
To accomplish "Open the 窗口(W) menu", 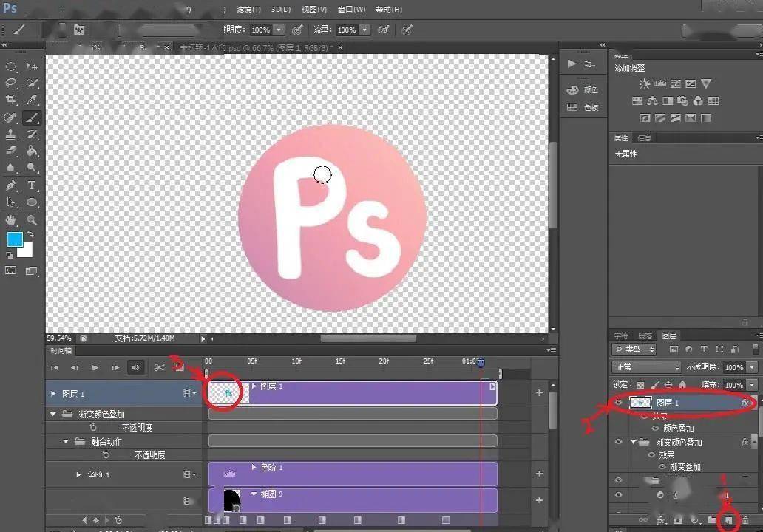I will 351,10.
